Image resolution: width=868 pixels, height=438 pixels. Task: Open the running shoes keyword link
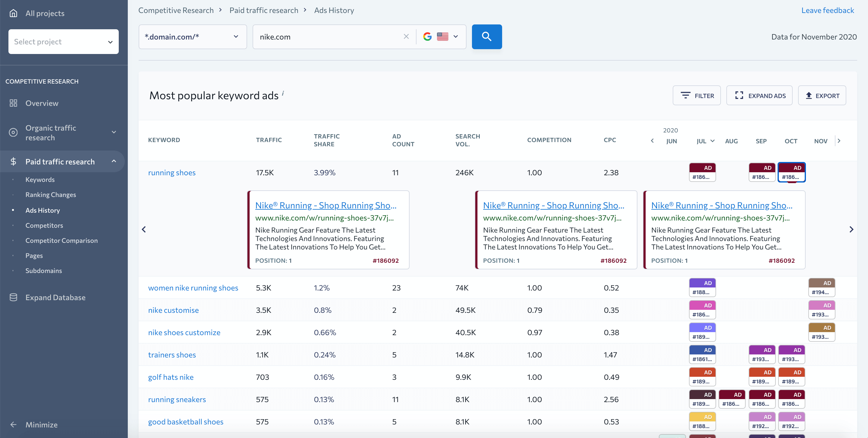click(172, 173)
